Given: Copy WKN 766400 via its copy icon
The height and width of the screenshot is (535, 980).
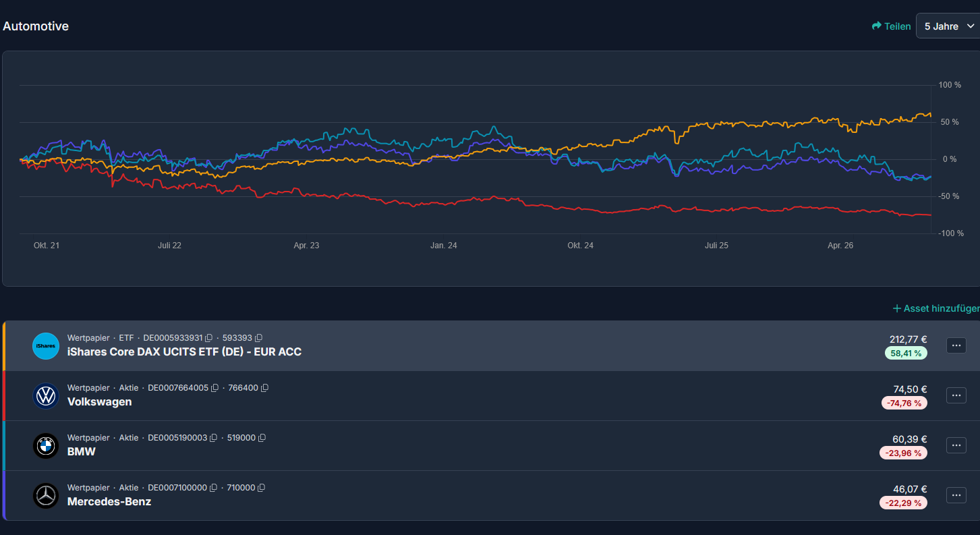Looking at the screenshot, I should tap(264, 388).
